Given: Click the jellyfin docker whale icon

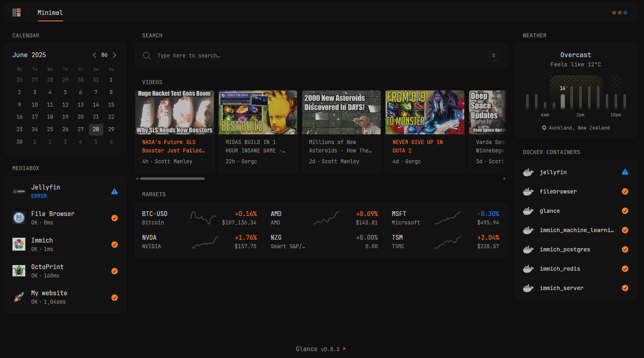Looking at the screenshot, I should point(528,172).
